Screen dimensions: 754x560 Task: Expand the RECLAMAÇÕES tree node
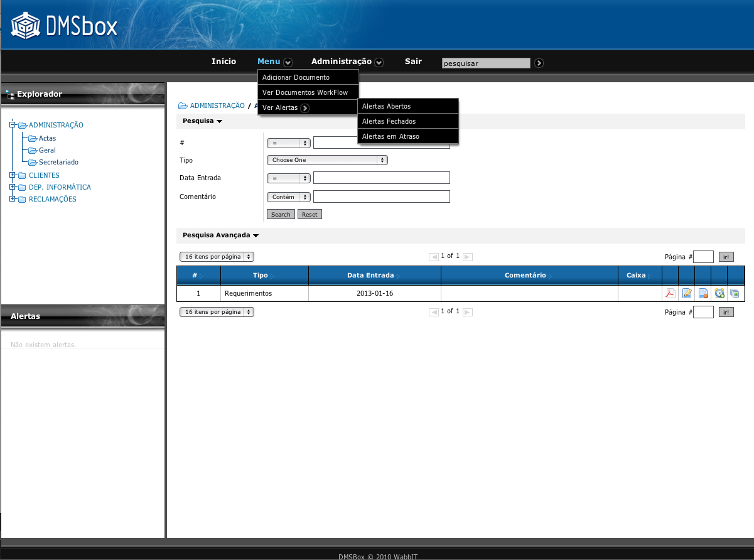12,199
